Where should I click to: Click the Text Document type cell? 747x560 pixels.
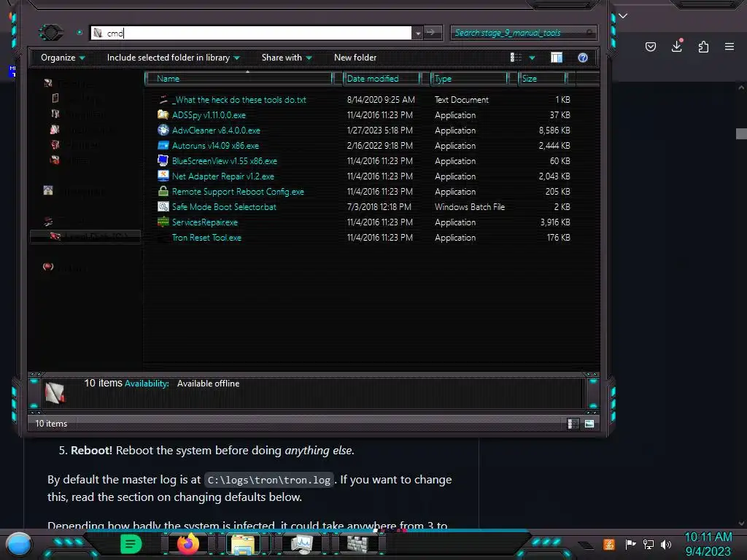point(462,99)
